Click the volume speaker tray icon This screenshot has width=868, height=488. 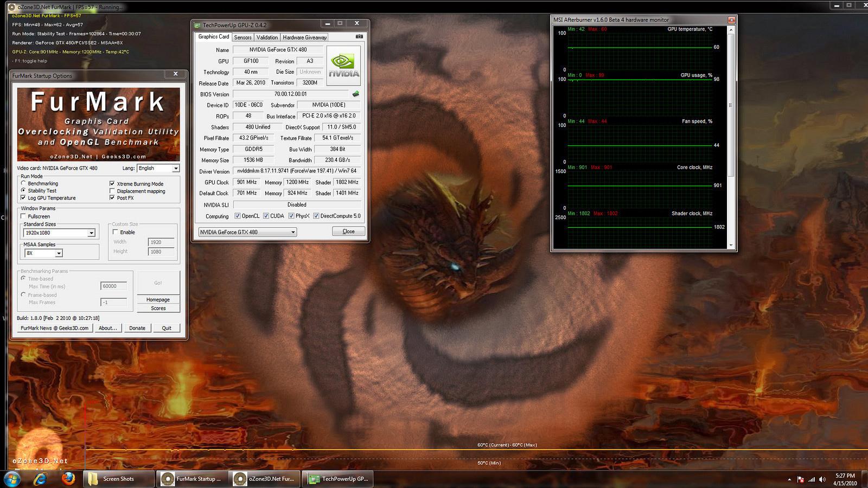pos(822,479)
